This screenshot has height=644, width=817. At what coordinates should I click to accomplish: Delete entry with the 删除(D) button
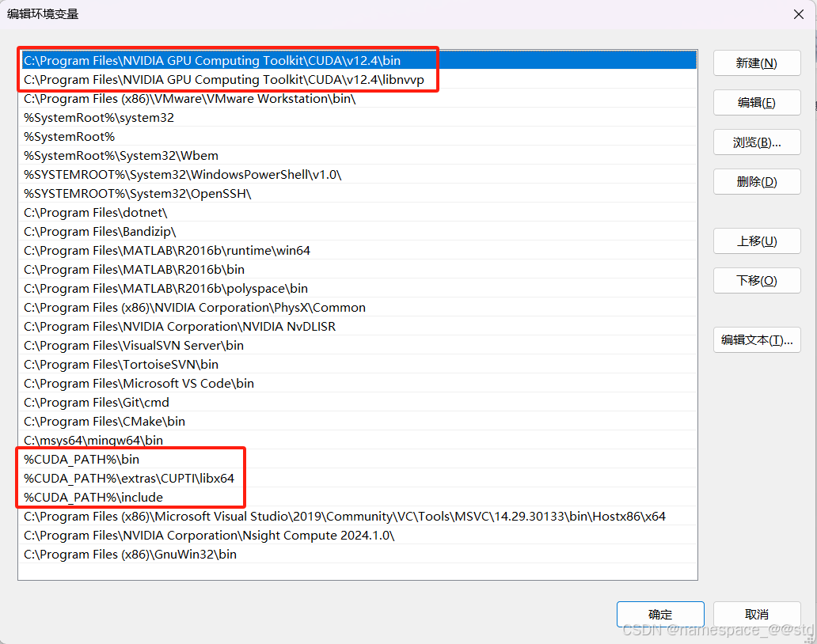pos(757,182)
